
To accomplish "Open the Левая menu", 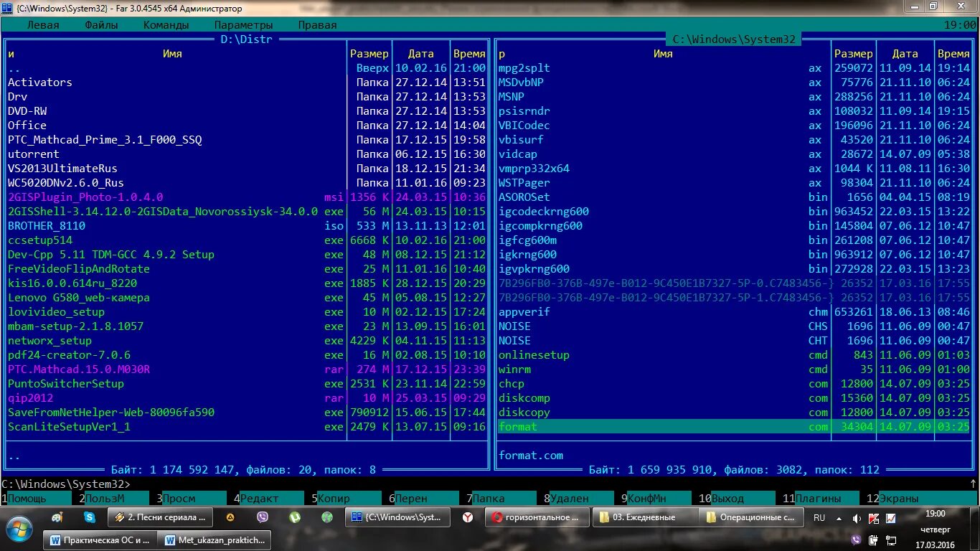I will point(43,24).
